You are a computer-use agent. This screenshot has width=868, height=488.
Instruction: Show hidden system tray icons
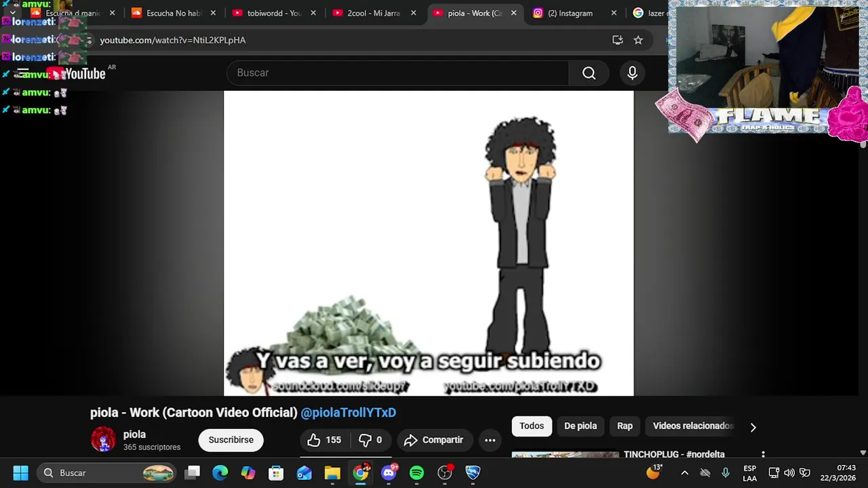[x=684, y=472]
